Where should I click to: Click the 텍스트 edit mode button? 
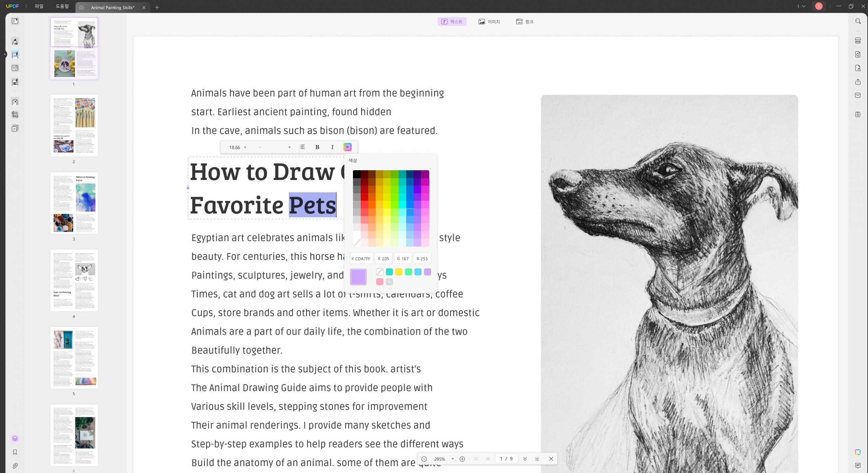452,22
